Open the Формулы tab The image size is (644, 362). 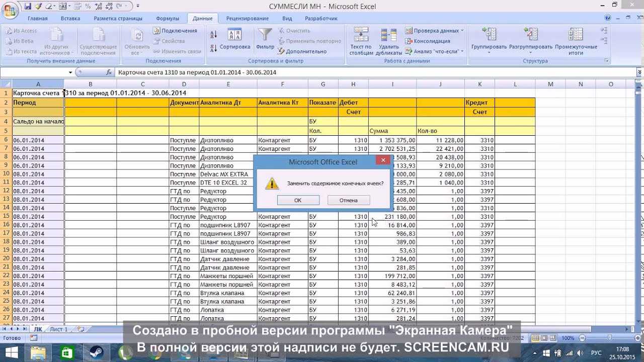[x=168, y=19]
